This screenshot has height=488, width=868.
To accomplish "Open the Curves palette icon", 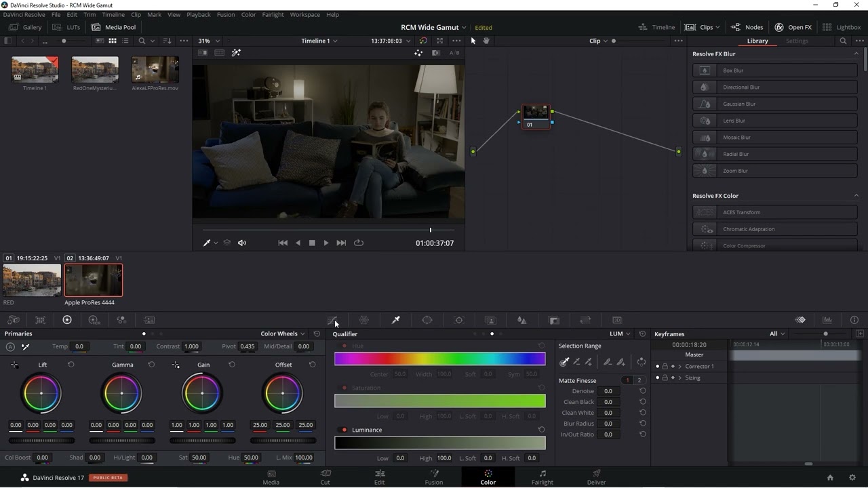I will pos(332,320).
